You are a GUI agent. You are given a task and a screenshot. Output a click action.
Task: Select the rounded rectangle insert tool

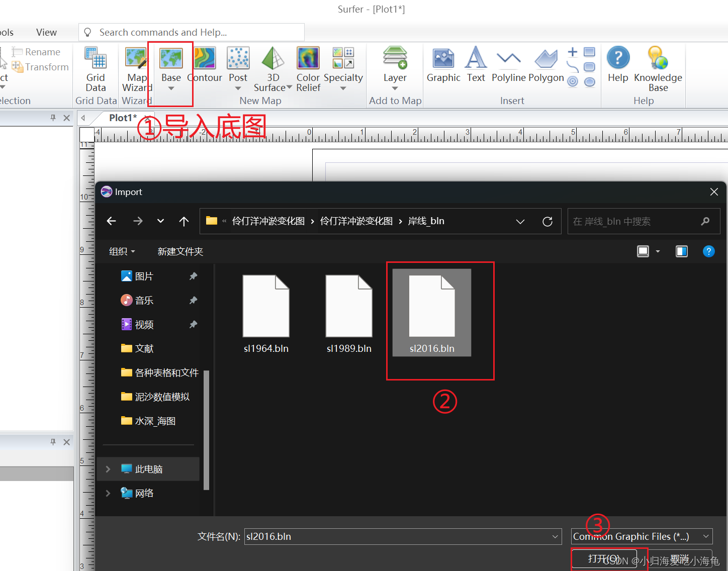point(590,66)
